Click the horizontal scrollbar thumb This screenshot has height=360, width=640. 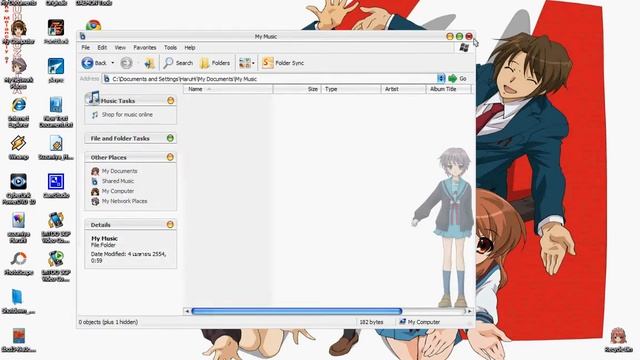pos(297,311)
